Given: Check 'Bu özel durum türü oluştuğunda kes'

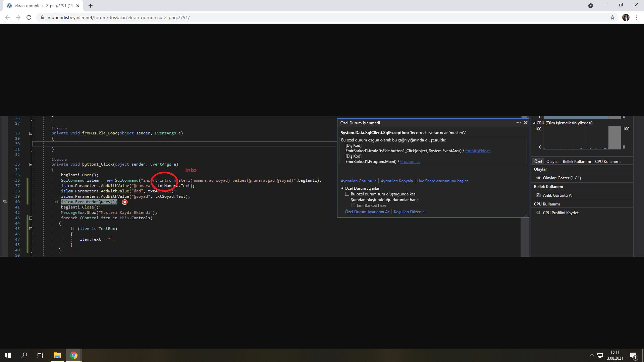Looking at the screenshot, I should tap(347, 194).
